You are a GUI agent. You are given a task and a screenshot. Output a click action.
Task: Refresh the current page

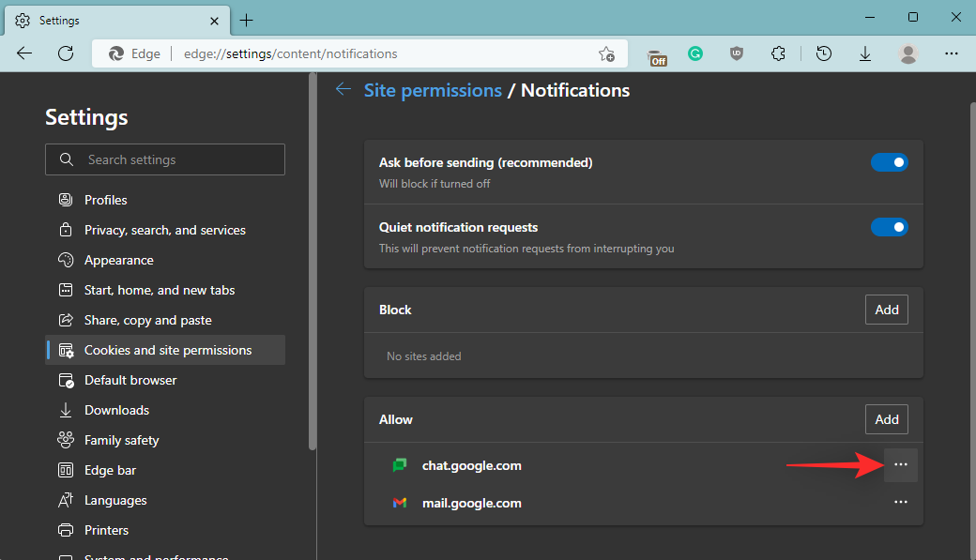(66, 54)
